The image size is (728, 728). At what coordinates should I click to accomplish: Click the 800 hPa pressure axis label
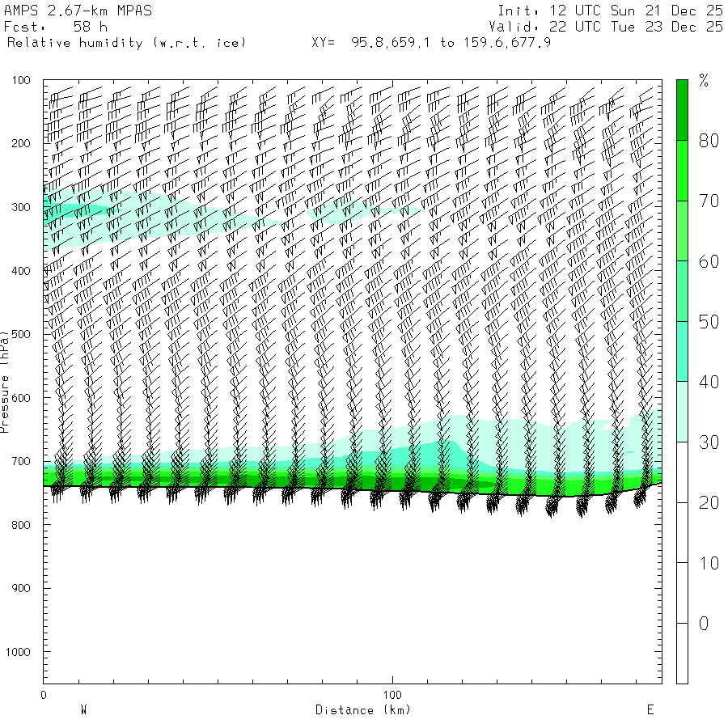(x=21, y=525)
